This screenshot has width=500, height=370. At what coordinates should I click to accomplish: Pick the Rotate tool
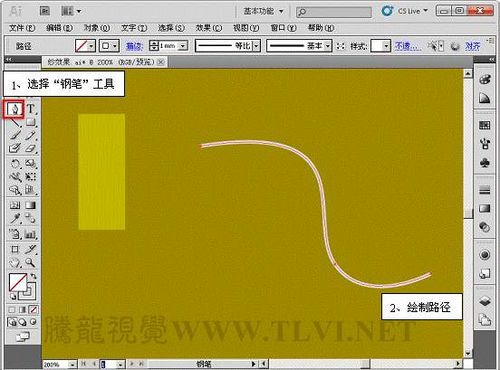(15, 163)
